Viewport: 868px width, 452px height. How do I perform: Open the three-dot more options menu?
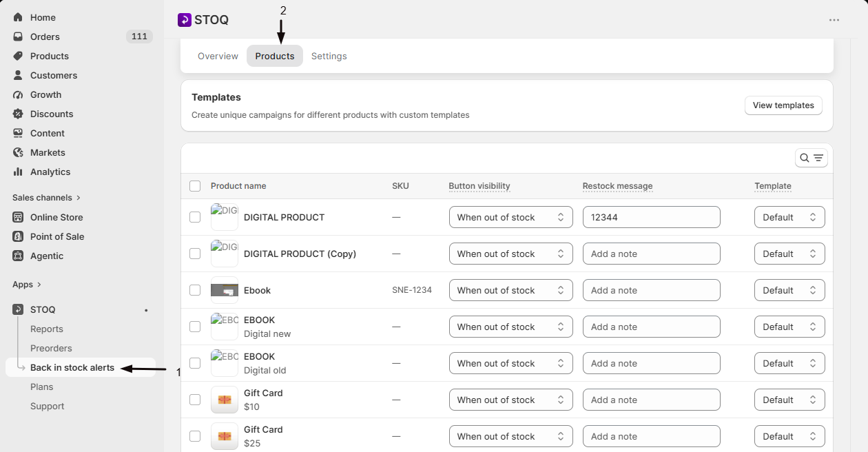tap(834, 20)
